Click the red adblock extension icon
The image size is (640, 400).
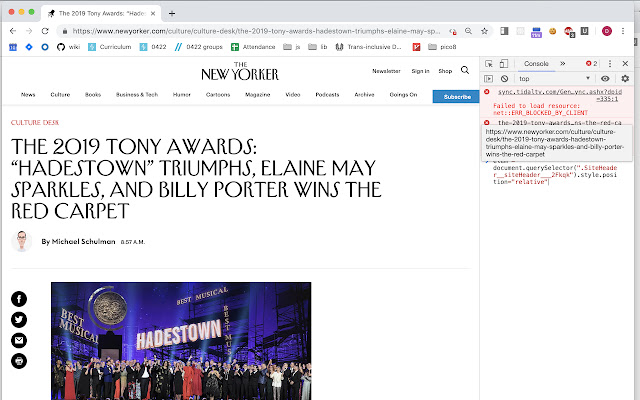coord(569,31)
